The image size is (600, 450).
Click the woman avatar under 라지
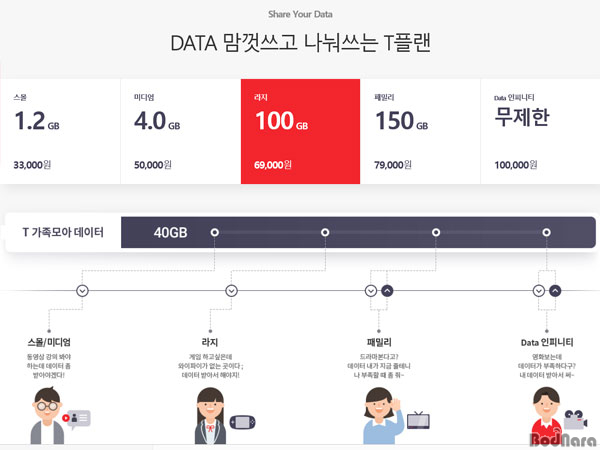click(210, 416)
